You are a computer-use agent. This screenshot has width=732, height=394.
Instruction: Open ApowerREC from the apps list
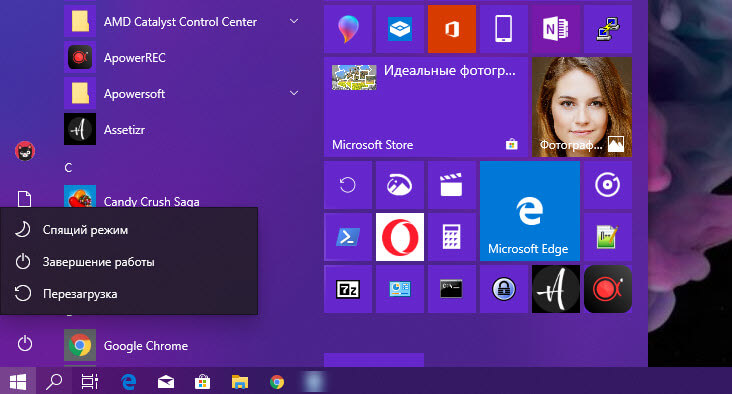(182, 57)
